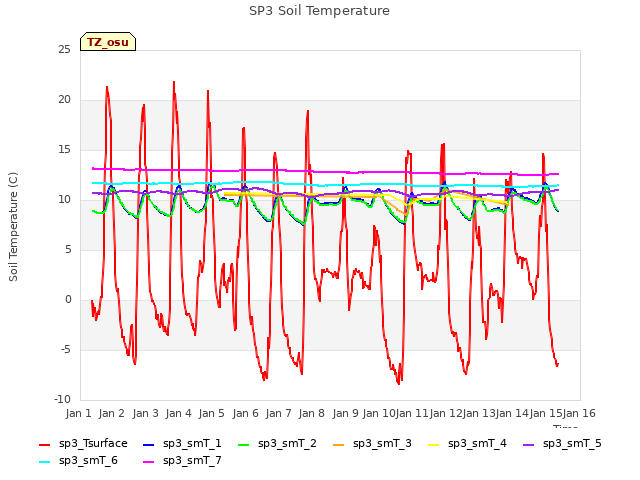Screen dimensions: 640x480
Task: Click the highest red peak on Jan 4
Action: 174,82
